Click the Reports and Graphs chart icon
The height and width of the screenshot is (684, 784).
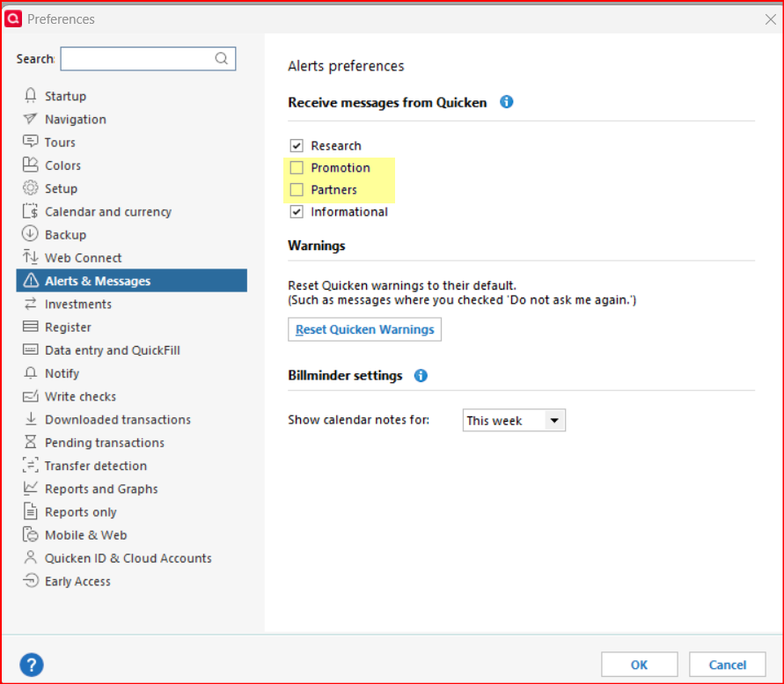pyautogui.click(x=31, y=488)
